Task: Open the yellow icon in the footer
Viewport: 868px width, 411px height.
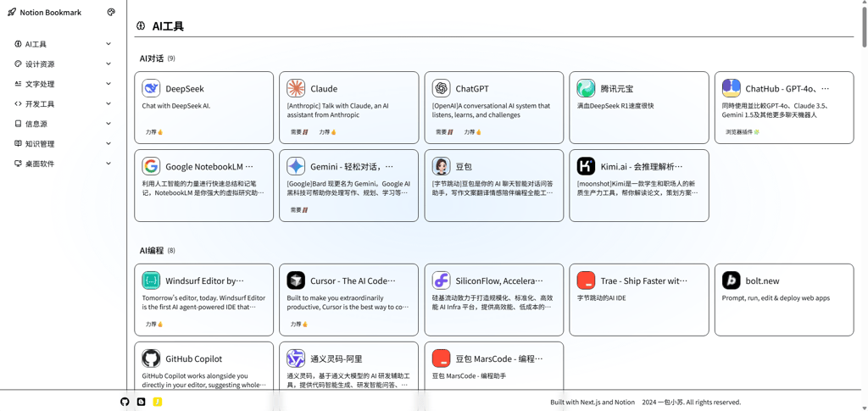Action: click(157, 403)
